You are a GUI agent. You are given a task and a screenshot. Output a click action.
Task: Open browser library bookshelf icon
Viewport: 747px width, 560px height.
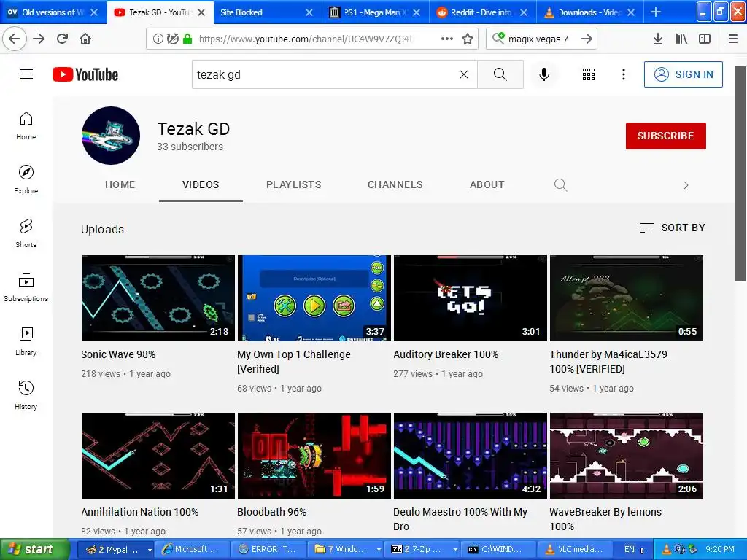[x=681, y=39]
